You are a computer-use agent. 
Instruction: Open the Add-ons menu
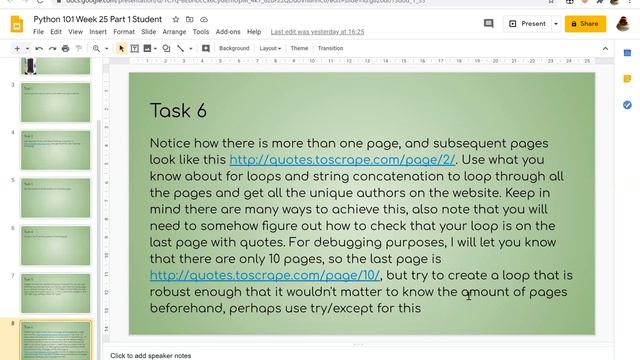[x=228, y=32]
